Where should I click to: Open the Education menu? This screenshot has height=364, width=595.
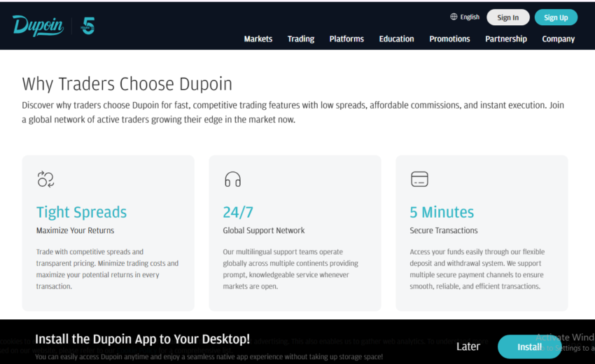pyautogui.click(x=396, y=38)
